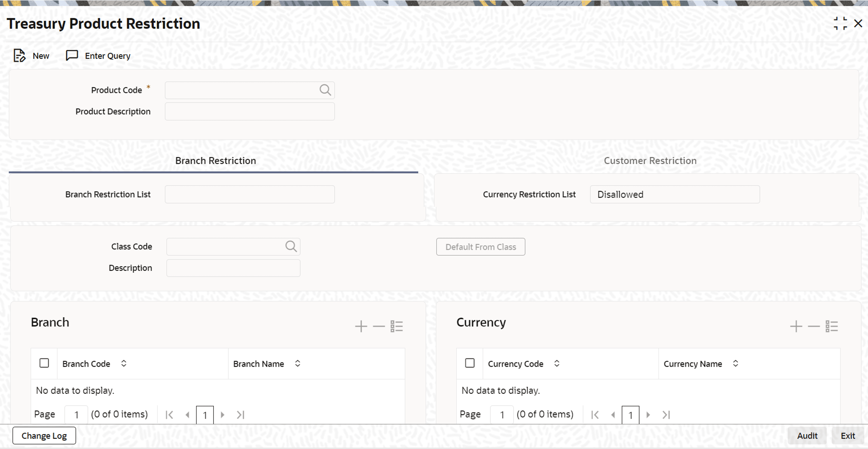Check the Currency table select-all checkbox
This screenshot has height=449, width=868.
click(470, 363)
